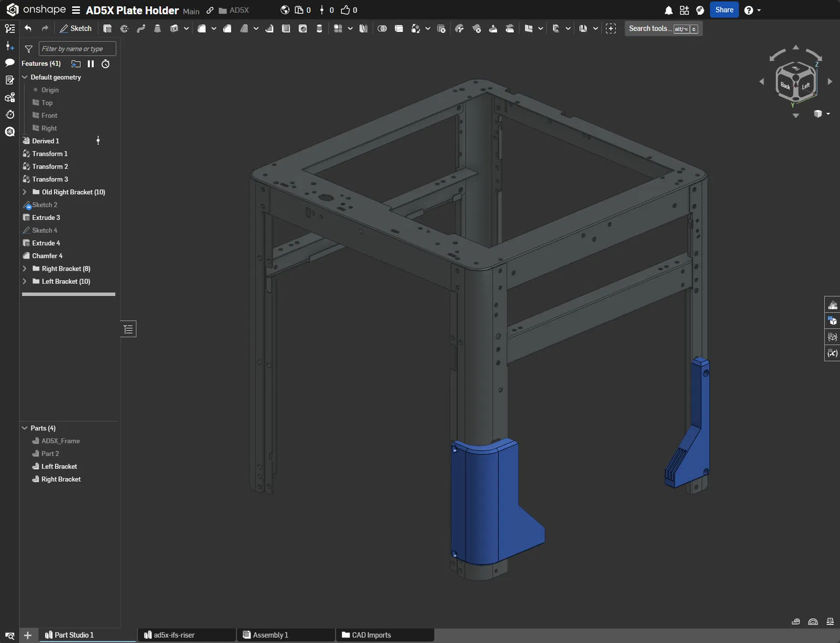Select the Loft tool icon
The image size is (840, 643).
click(157, 28)
